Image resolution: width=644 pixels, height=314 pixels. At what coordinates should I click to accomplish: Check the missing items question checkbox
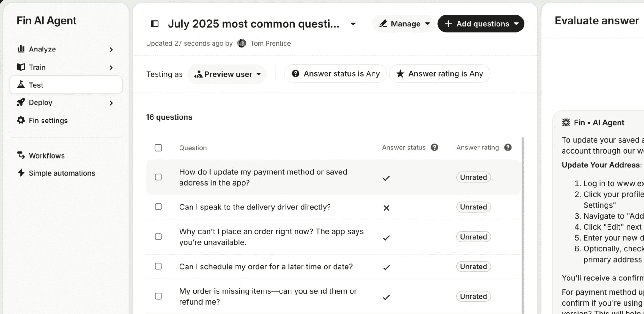click(x=158, y=296)
